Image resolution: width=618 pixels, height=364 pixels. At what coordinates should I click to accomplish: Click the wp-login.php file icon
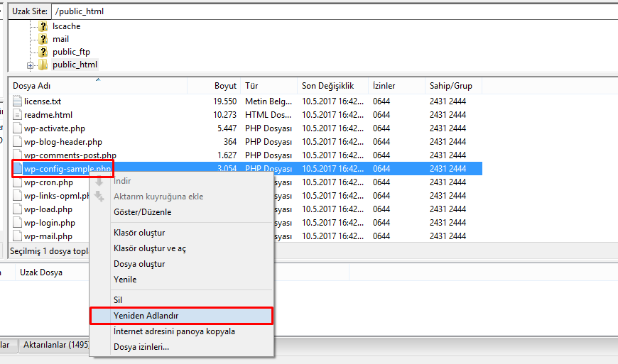(18, 223)
